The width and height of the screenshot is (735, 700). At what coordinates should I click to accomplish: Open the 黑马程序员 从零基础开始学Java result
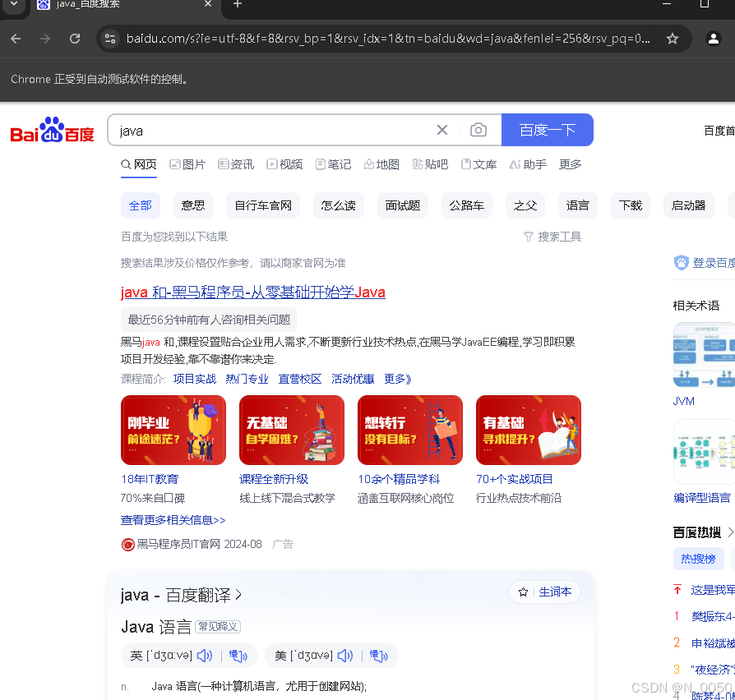[x=253, y=292]
